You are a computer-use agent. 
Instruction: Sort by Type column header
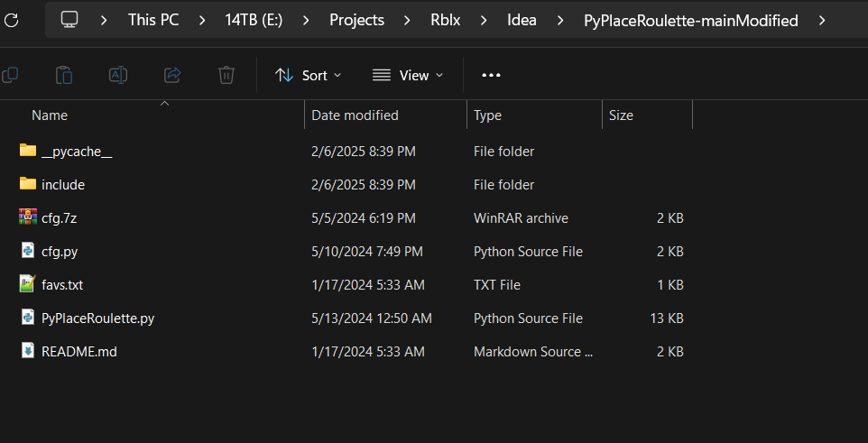(x=488, y=115)
